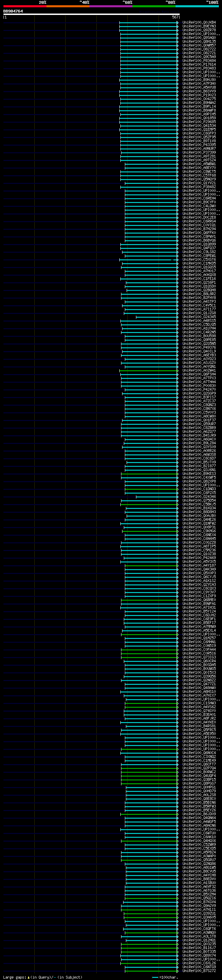
Task: Select the UniRef100_C6GFP3 label
Action: coord(199,133)
